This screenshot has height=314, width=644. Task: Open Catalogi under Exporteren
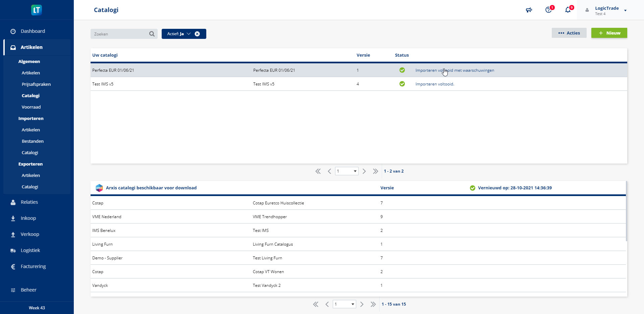point(30,187)
